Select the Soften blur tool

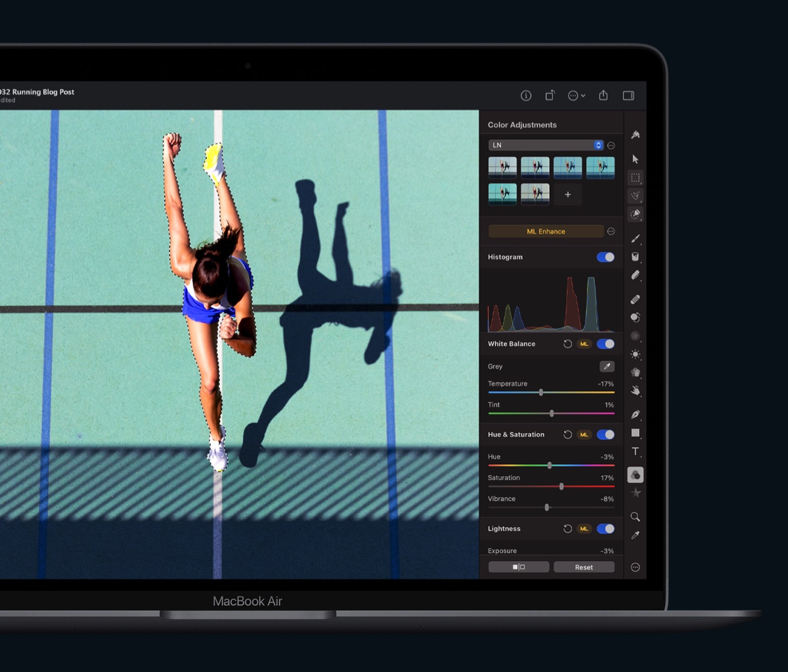click(635, 335)
